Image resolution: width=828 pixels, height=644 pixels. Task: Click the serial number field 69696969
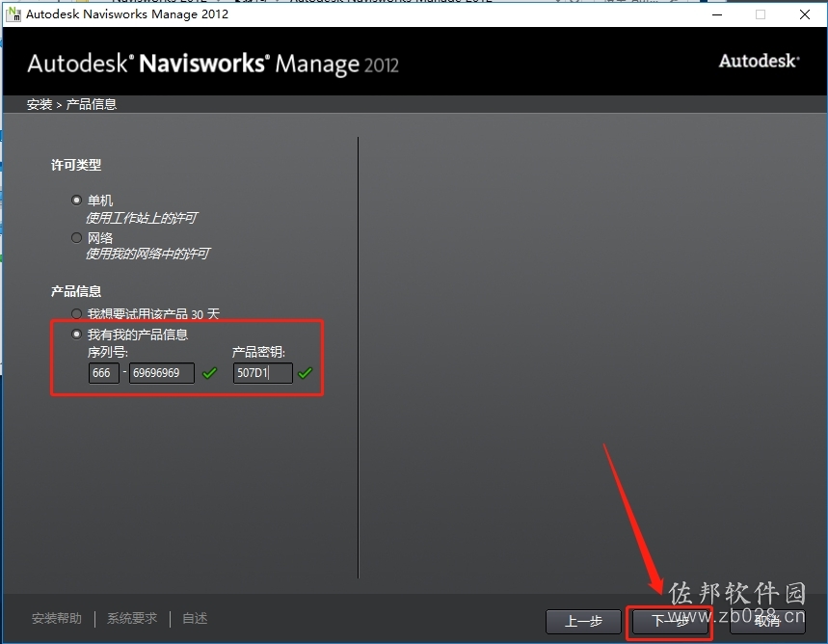click(162, 373)
